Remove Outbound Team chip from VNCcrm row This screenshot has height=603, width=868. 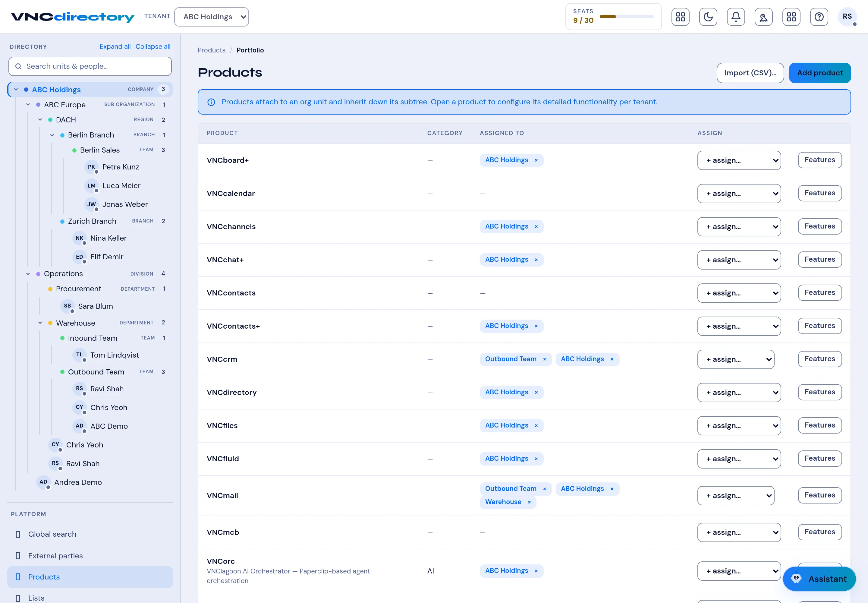544,359
